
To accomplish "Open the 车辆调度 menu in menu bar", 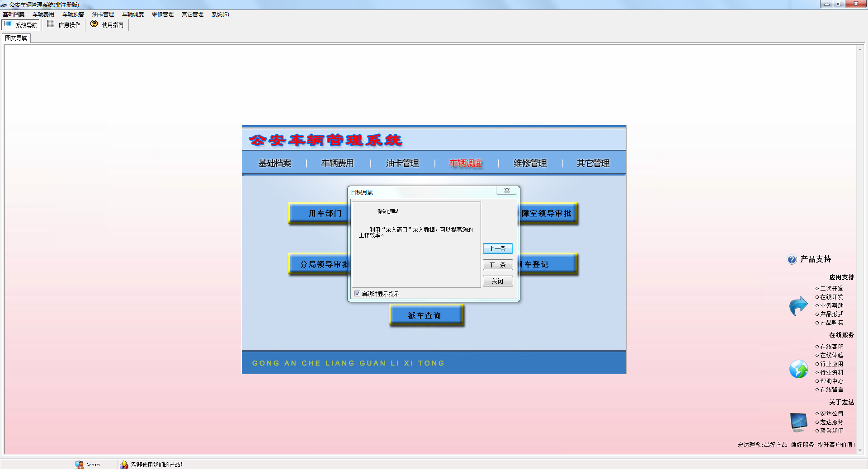I will [132, 14].
